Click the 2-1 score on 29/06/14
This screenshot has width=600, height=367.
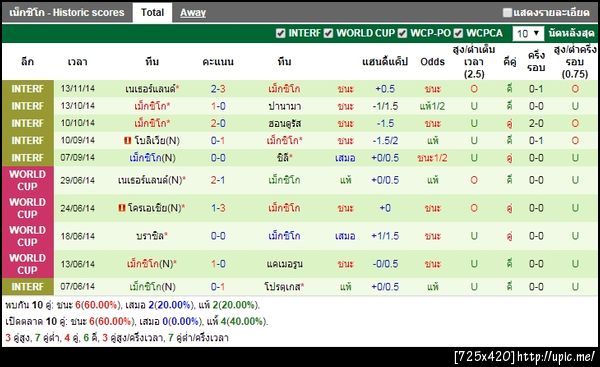click(x=218, y=180)
